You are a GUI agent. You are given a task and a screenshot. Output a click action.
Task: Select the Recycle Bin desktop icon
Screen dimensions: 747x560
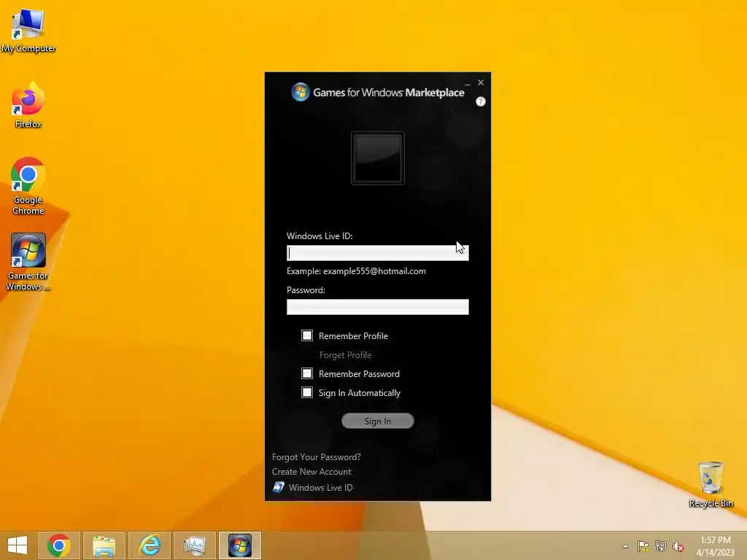pyautogui.click(x=711, y=484)
